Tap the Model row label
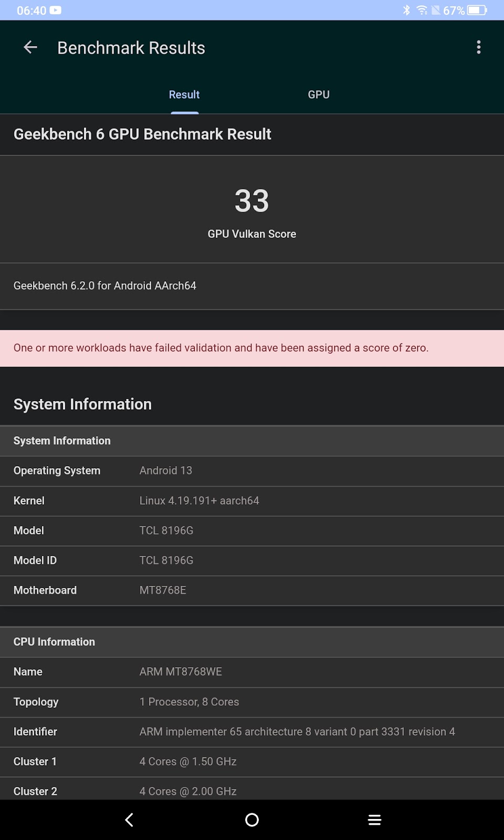504x840 pixels. (x=29, y=531)
